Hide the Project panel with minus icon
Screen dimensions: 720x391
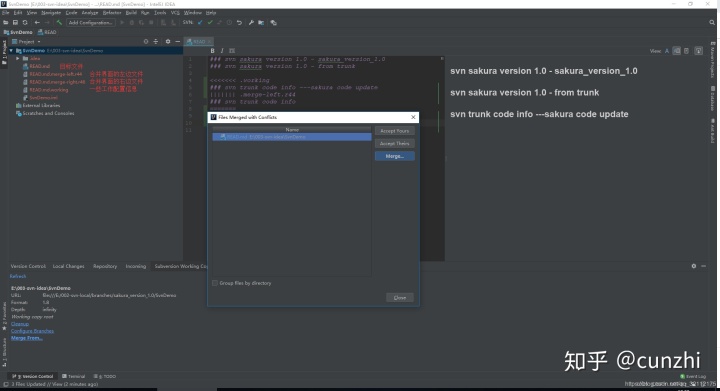[x=178, y=41]
